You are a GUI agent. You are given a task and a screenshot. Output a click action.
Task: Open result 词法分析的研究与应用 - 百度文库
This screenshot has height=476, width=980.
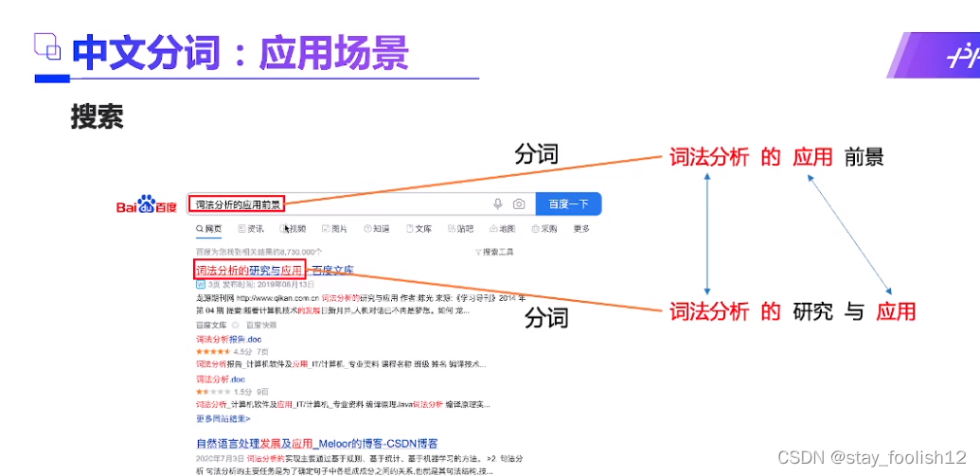tap(275, 271)
